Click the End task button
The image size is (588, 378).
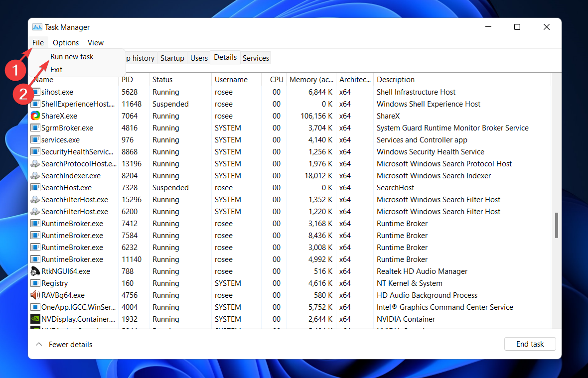(x=530, y=344)
